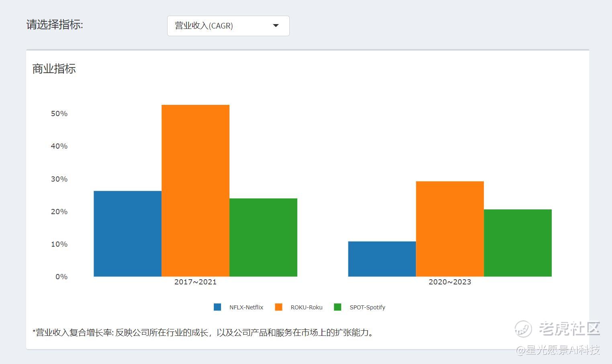The image size is (612, 364).
Task: Click the 10% y-axis tick label
Action: click(59, 244)
